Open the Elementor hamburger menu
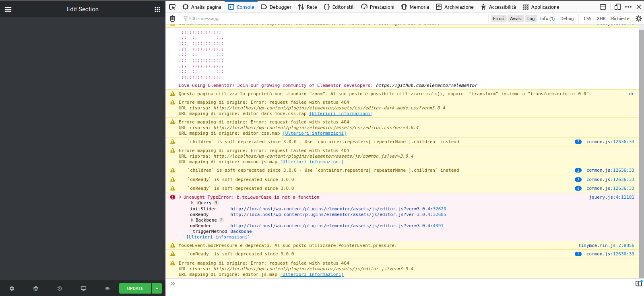 (8, 9)
